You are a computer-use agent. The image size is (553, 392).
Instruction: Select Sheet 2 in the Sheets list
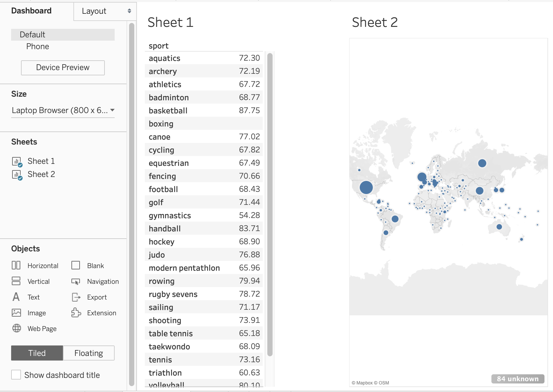41,174
